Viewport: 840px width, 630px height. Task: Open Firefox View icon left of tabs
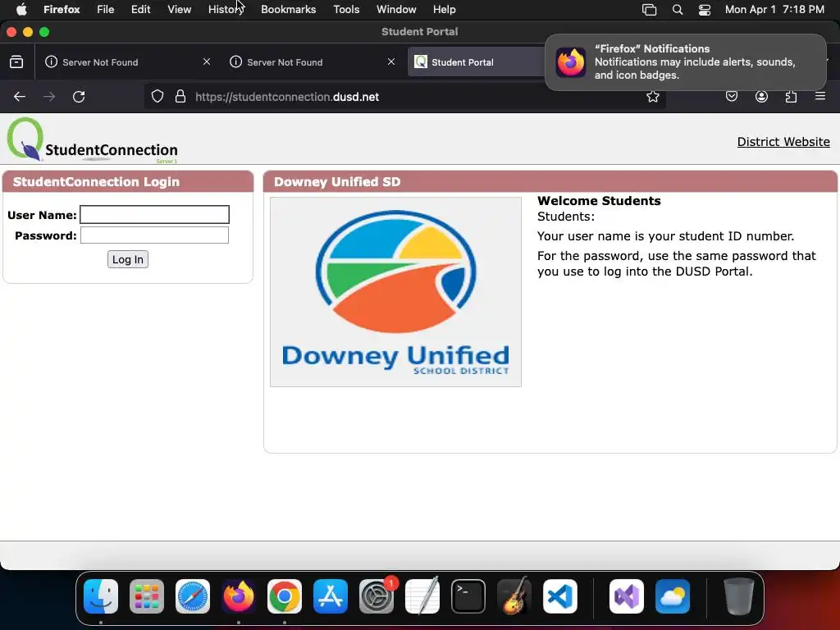point(16,62)
